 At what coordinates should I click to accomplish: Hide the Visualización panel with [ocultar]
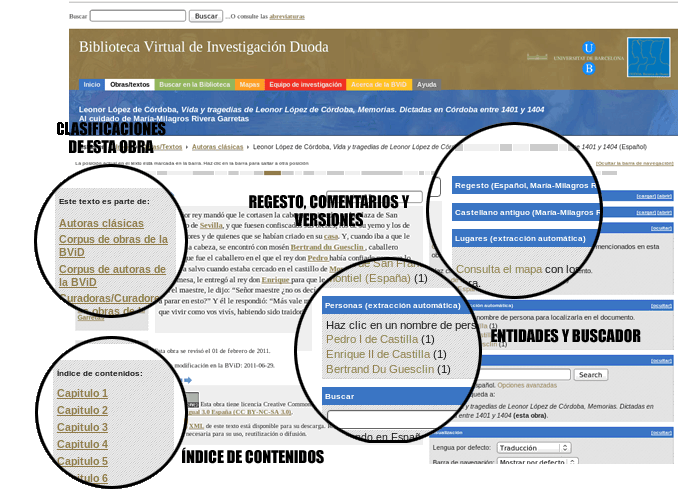(662, 433)
